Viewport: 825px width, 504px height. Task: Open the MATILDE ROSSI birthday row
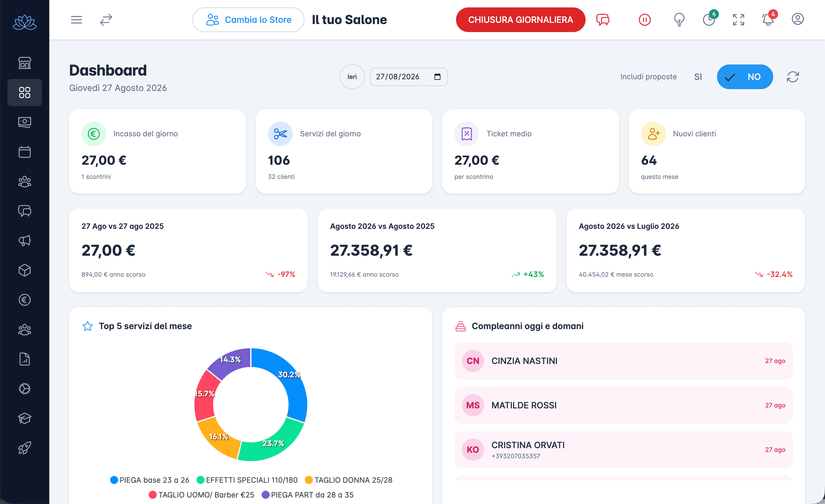pyautogui.click(x=624, y=405)
